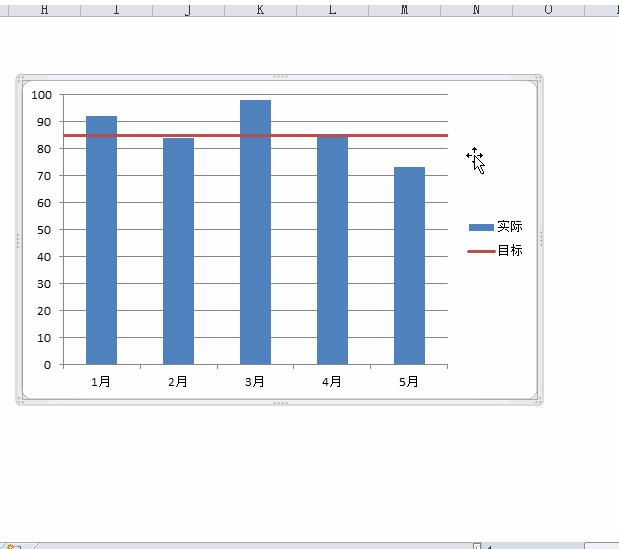The image size is (619, 549).
Task: Click the 4月 blue bar
Action: pyautogui.click(x=332, y=249)
